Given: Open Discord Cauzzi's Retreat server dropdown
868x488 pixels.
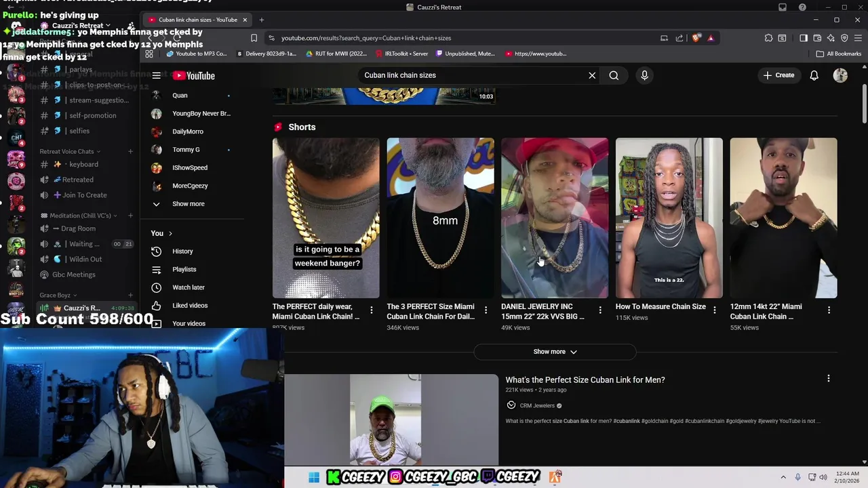Looking at the screenshot, I should tap(80, 26).
